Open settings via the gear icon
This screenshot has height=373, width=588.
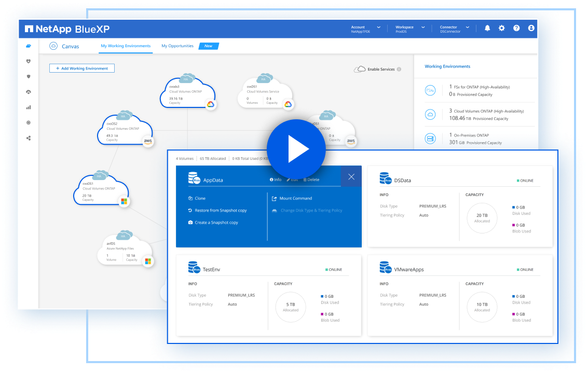pyautogui.click(x=501, y=29)
